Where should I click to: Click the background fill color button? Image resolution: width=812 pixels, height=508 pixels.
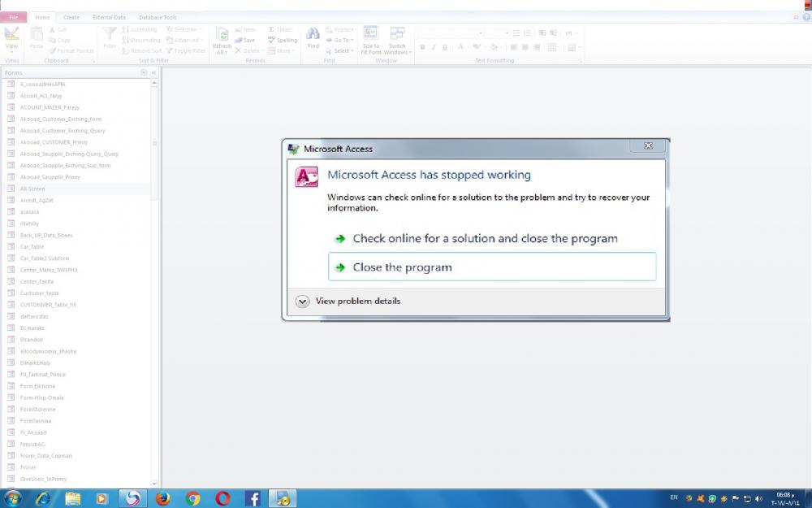[x=495, y=47]
